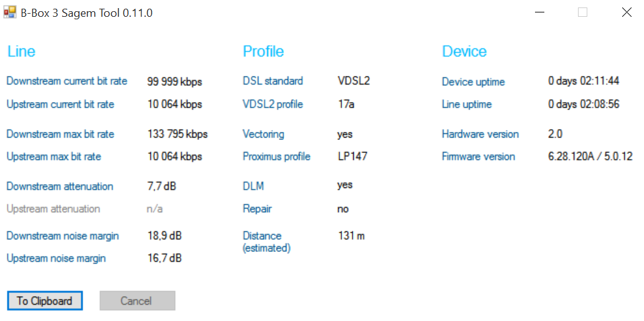
Task: Click the Firmware version value
Action: tap(590, 157)
